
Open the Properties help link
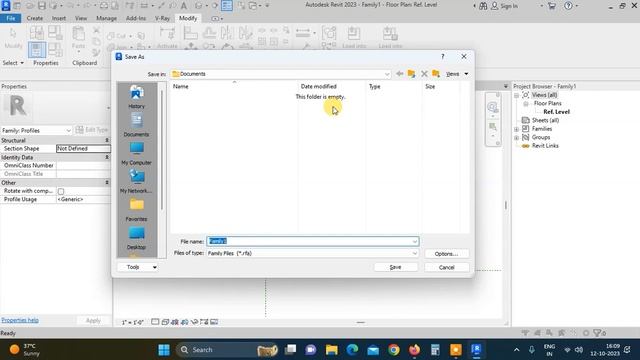(x=20, y=320)
